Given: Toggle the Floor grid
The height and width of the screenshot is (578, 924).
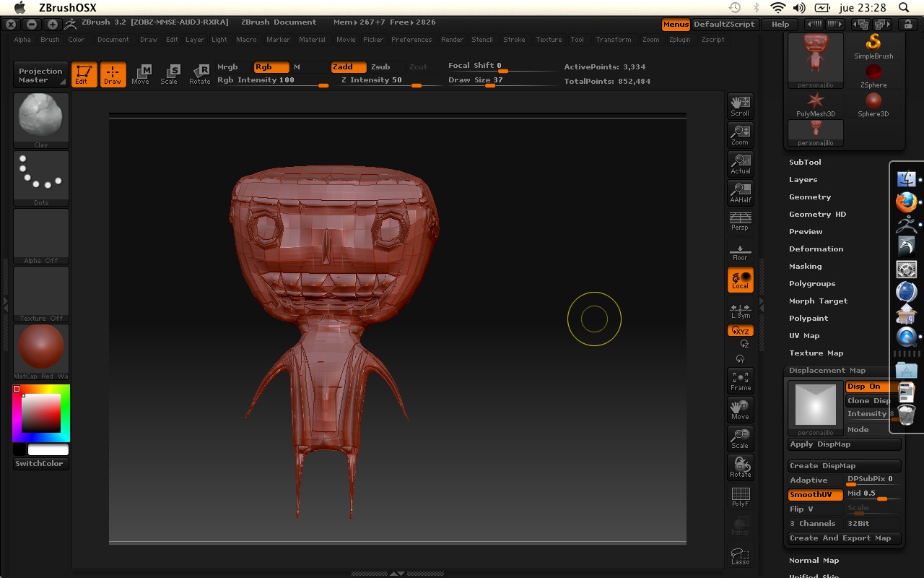Looking at the screenshot, I should click(740, 251).
